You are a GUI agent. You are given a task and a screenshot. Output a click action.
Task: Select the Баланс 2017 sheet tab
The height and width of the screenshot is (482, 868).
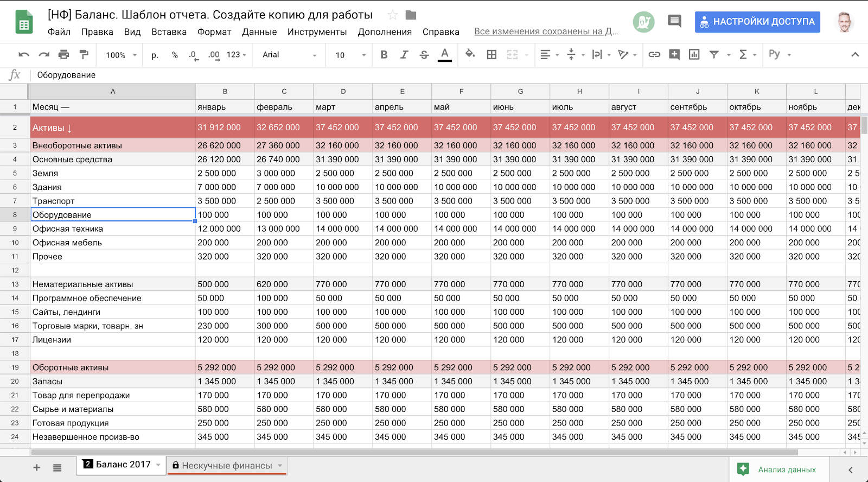click(121, 465)
